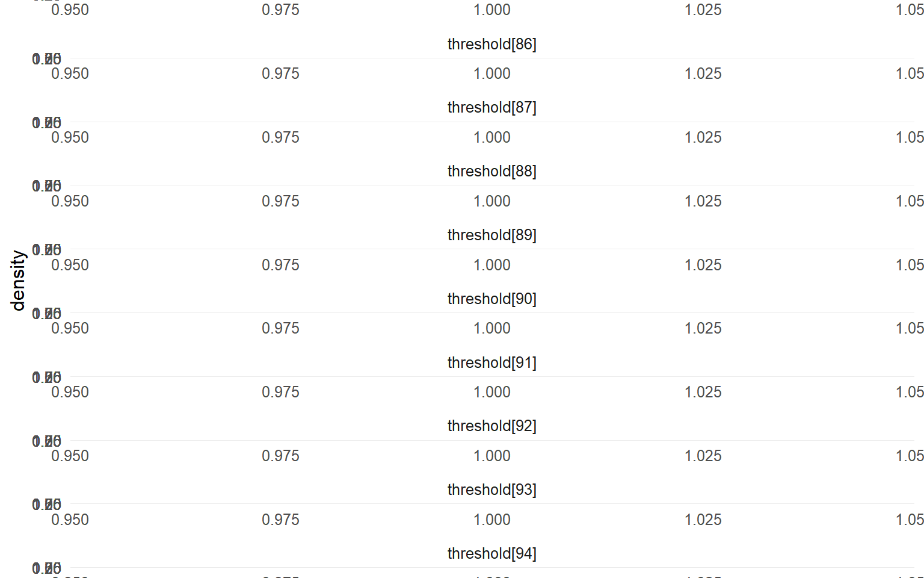Click 1.000 tick just above threshold[94] title

pyautogui.click(x=491, y=520)
